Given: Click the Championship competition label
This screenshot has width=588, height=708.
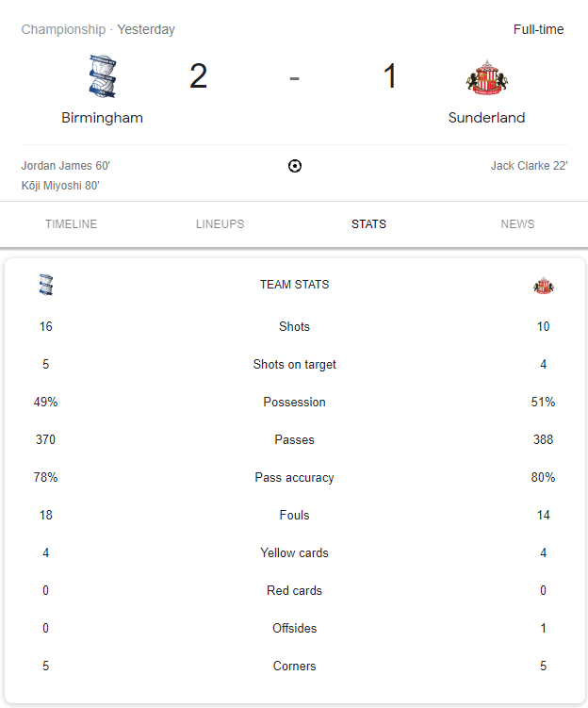Looking at the screenshot, I should pos(63,29).
